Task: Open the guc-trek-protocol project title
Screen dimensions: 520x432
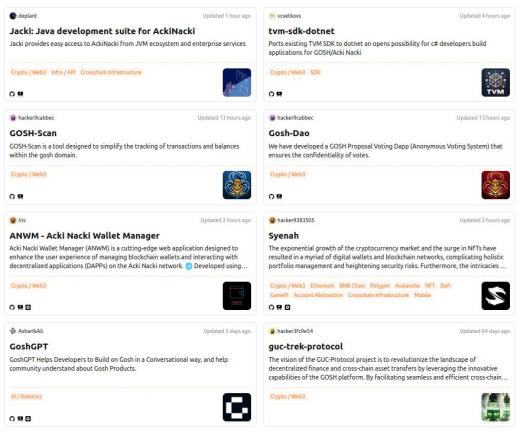Action: pyautogui.click(x=305, y=346)
